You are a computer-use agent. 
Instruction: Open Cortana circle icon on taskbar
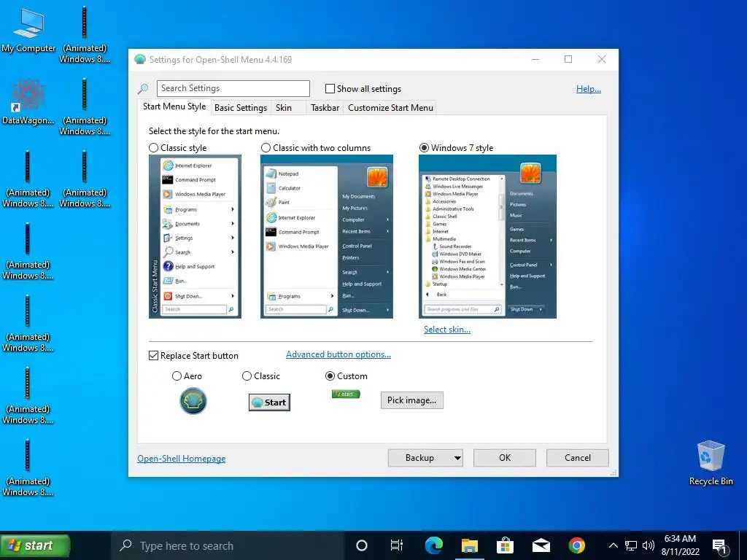(x=362, y=545)
